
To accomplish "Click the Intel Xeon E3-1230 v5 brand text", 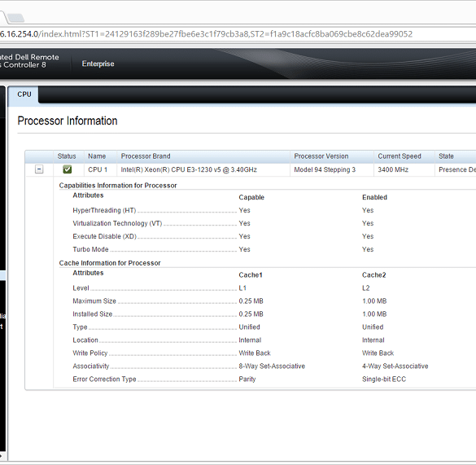I will click(189, 169).
